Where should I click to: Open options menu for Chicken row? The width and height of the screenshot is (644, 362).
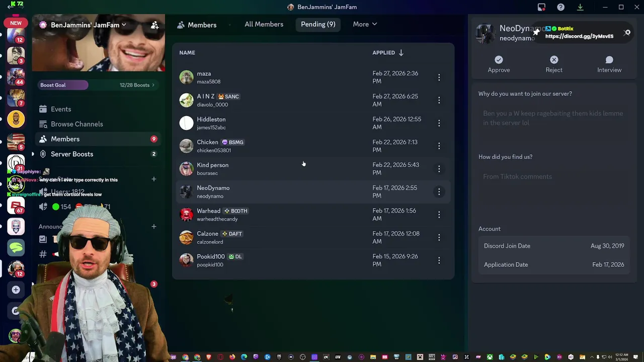(439, 146)
